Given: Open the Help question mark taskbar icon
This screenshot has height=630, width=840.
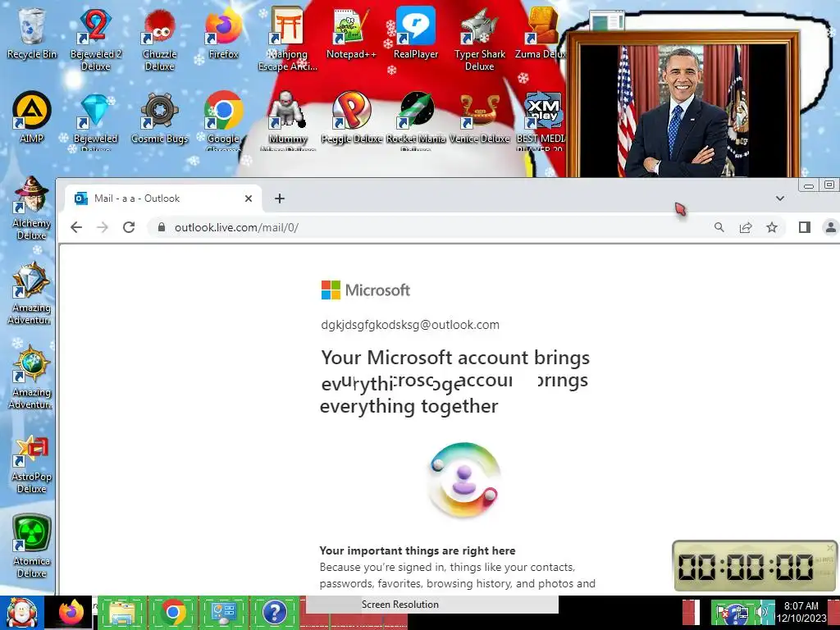Looking at the screenshot, I should (x=274, y=612).
